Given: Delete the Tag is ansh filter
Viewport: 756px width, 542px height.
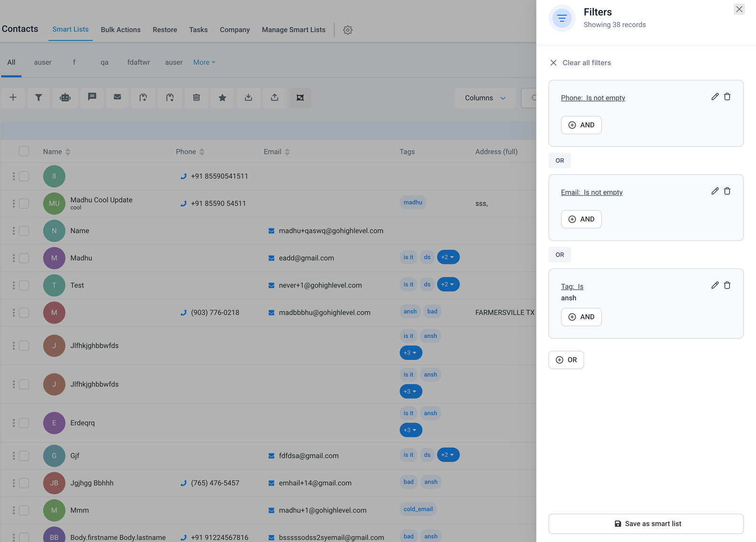Looking at the screenshot, I should [727, 285].
